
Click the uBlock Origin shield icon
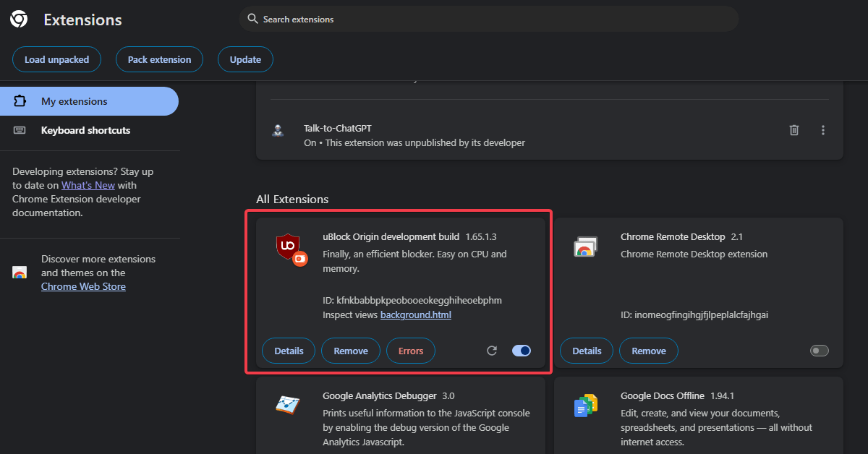[x=288, y=247]
